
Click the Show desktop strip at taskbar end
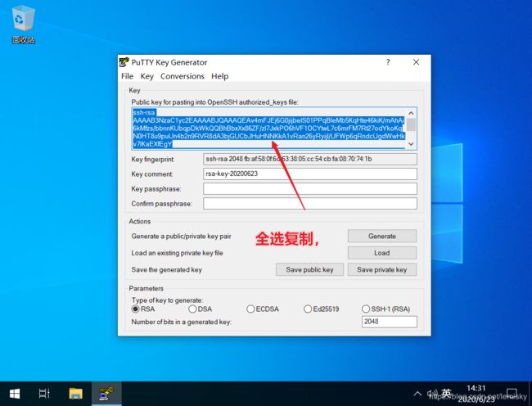click(530, 394)
